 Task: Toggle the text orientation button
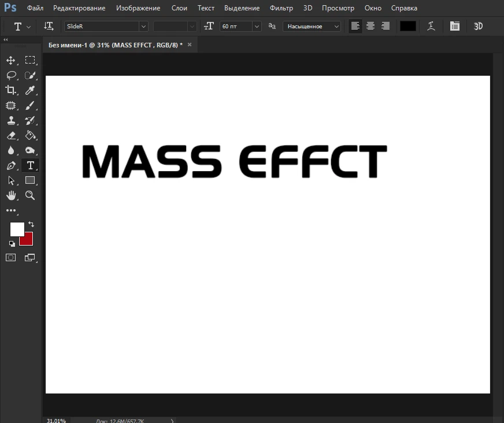pyautogui.click(x=49, y=26)
